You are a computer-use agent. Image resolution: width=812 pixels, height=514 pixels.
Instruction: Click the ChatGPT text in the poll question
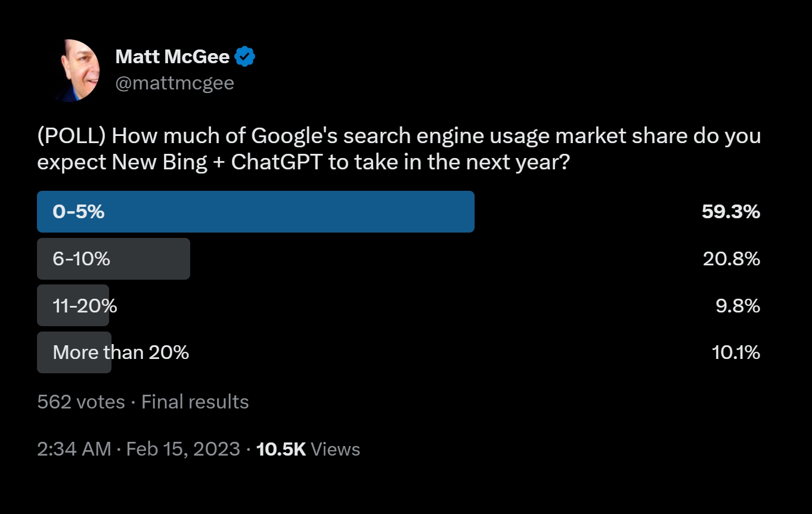(x=277, y=162)
